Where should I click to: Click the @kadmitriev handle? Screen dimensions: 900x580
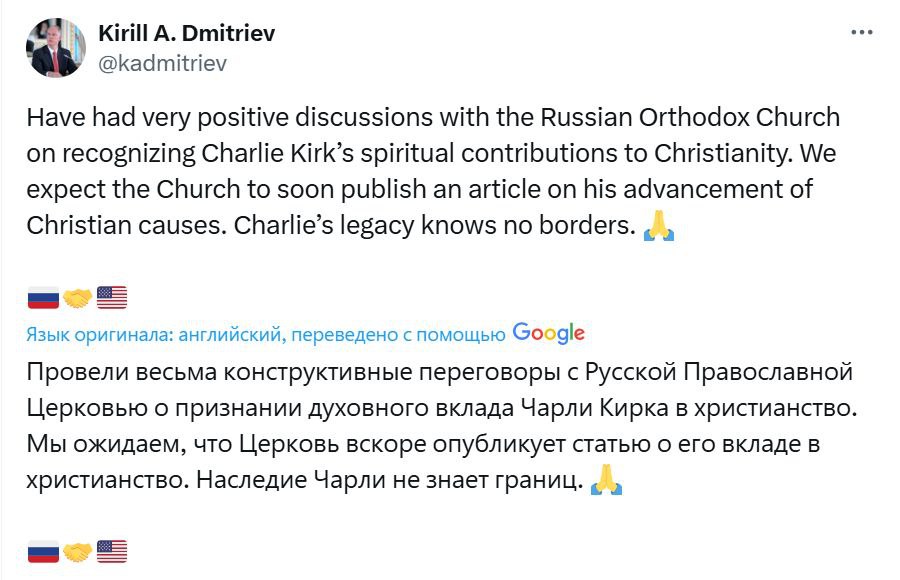click(x=162, y=63)
